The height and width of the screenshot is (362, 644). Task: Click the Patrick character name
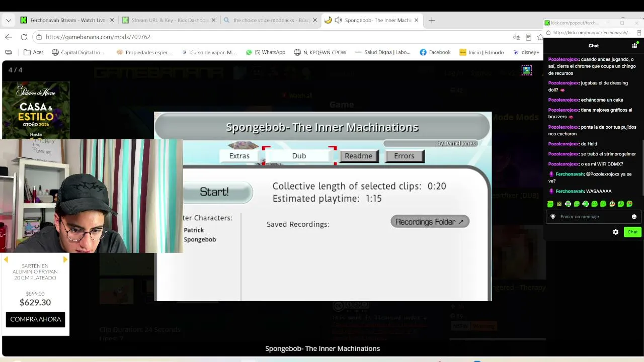pyautogui.click(x=194, y=230)
